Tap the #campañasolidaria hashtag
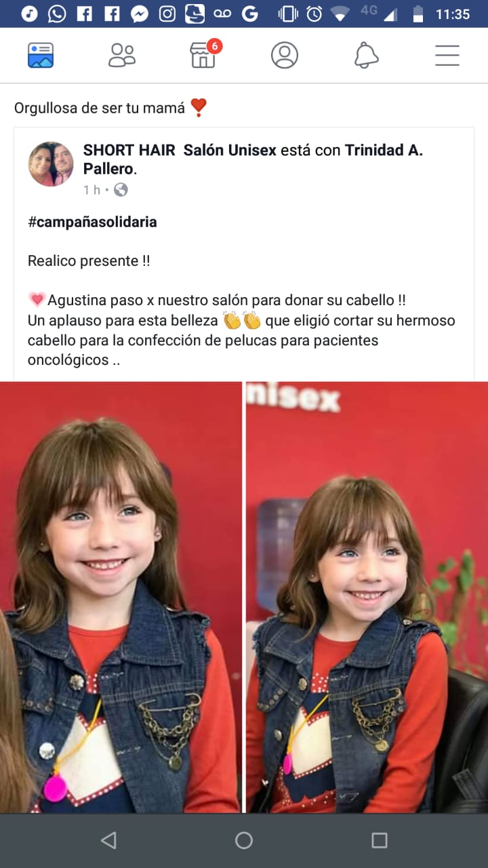 click(x=92, y=222)
